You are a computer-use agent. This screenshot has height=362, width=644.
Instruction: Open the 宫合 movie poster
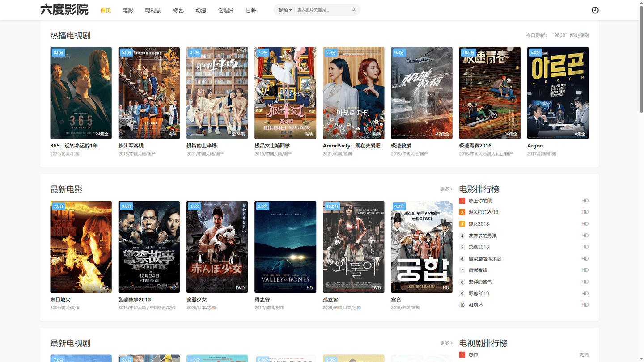[422, 247]
